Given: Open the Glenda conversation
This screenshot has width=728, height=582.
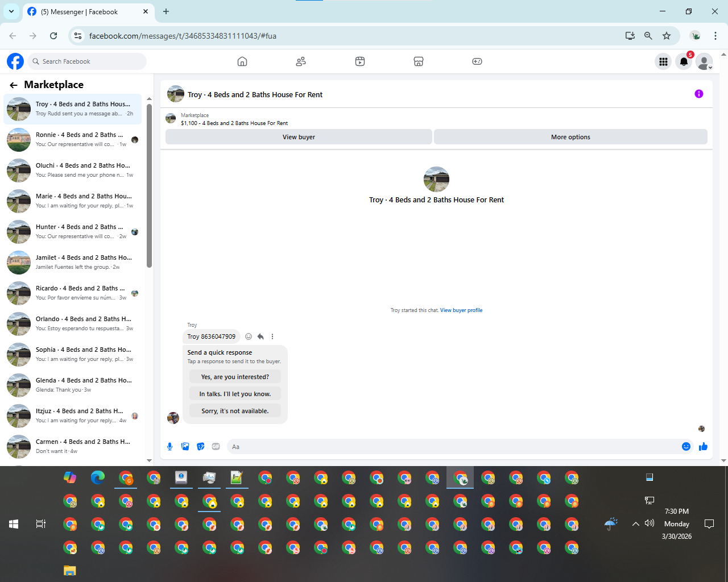Looking at the screenshot, I should pos(73,385).
